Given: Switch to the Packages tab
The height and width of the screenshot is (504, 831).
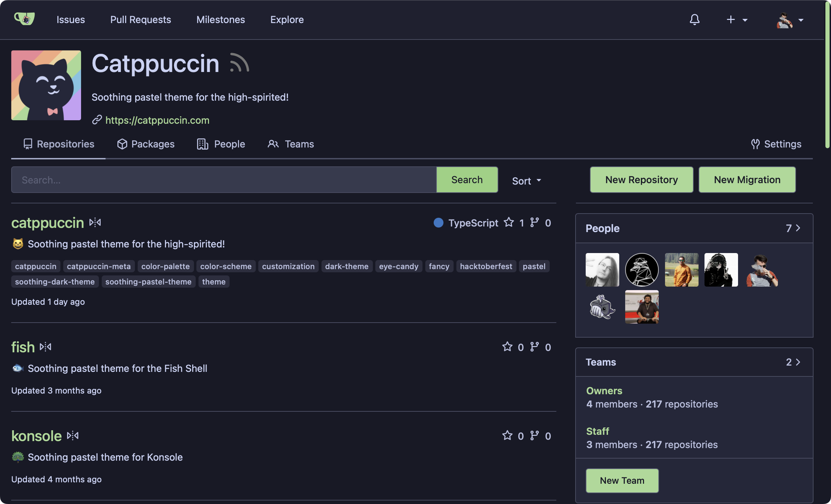Looking at the screenshot, I should point(146,144).
